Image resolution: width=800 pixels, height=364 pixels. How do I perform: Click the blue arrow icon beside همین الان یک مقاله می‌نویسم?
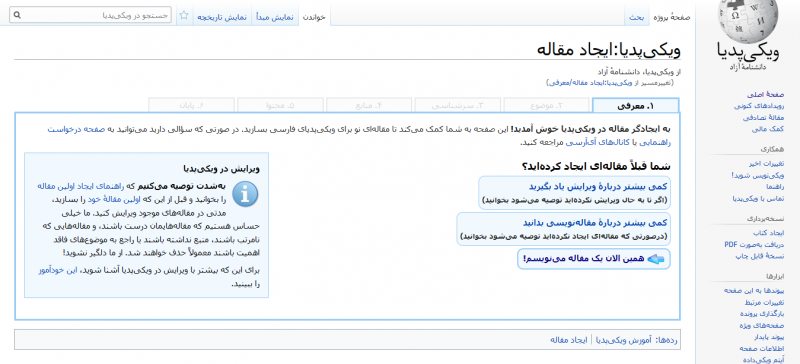pos(656,259)
